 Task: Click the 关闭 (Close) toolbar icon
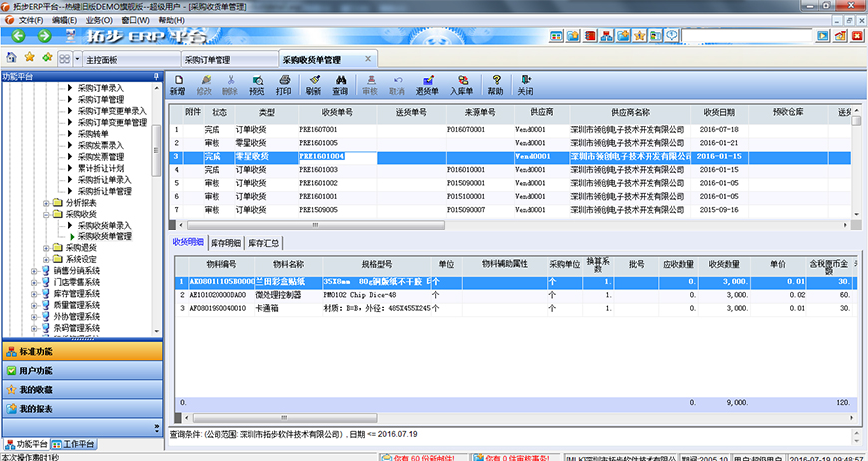pyautogui.click(x=525, y=84)
